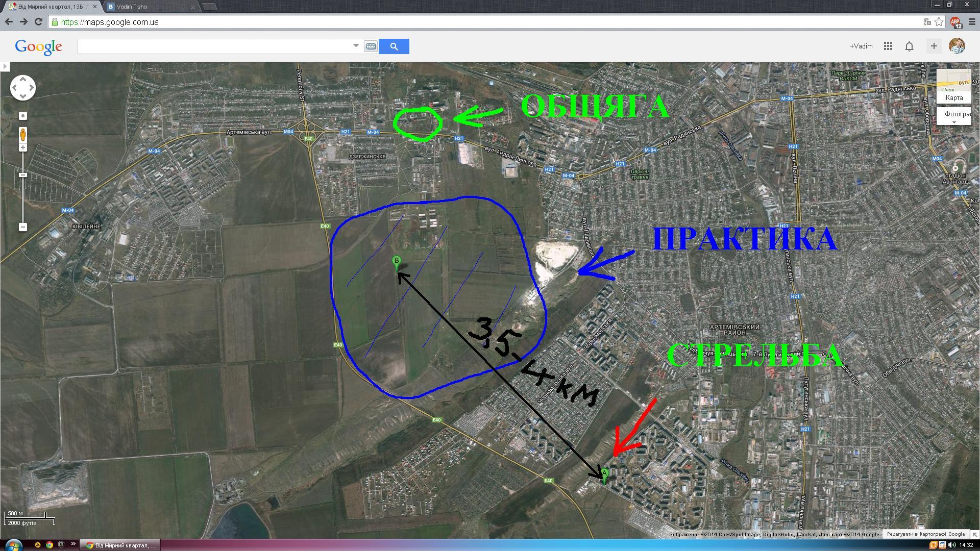Click the zoom-out minus button at slider bottom
This screenshot has width=980, height=551.
coord(22,227)
